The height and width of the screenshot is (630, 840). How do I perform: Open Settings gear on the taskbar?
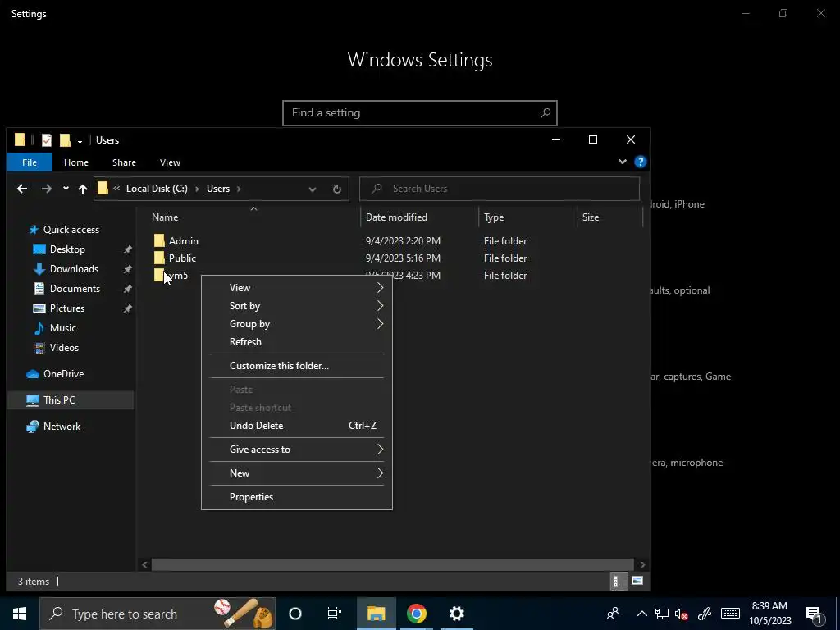[x=456, y=614]
